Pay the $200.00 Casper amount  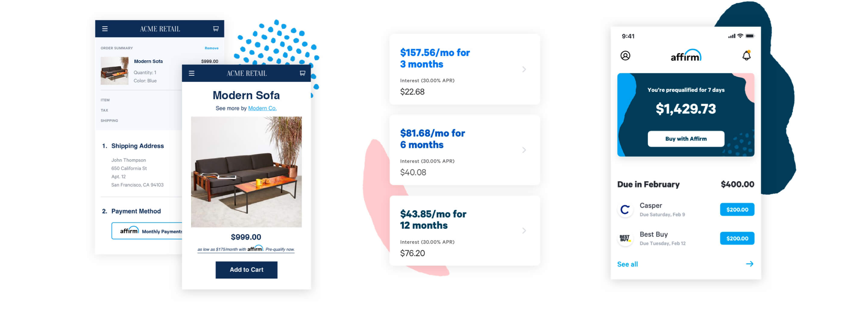tap(737, 209)
